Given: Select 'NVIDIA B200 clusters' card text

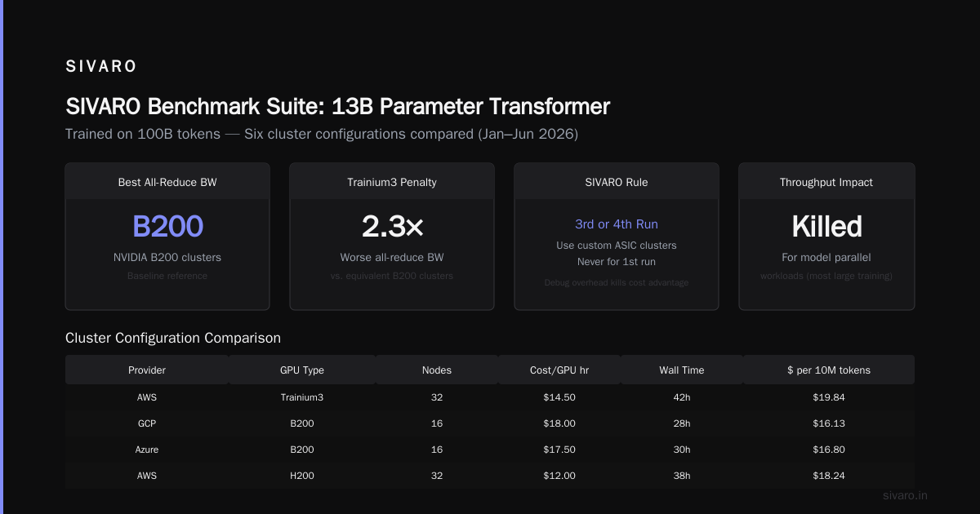Looking at the screenshot, I should point(167,257).
